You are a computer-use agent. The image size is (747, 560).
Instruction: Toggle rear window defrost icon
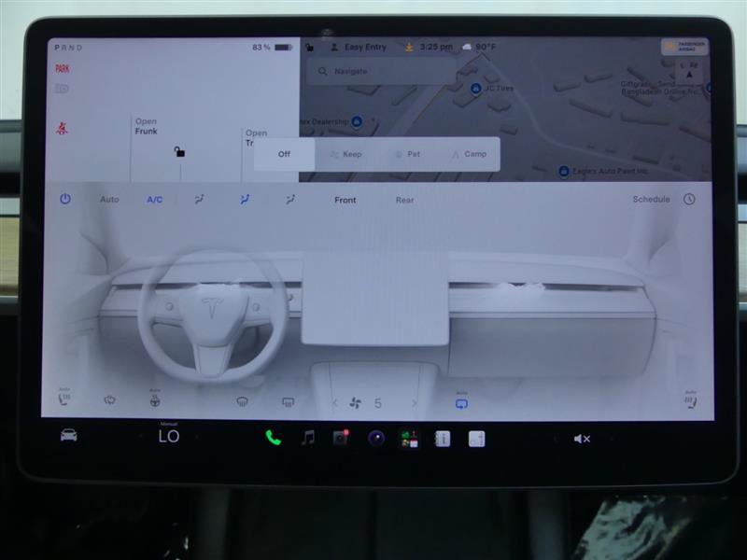pyautogui.click(x=288, y=402)
